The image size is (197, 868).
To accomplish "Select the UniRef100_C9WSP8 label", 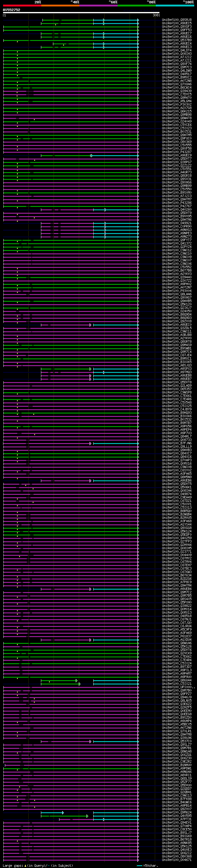I will coord(177,392).
